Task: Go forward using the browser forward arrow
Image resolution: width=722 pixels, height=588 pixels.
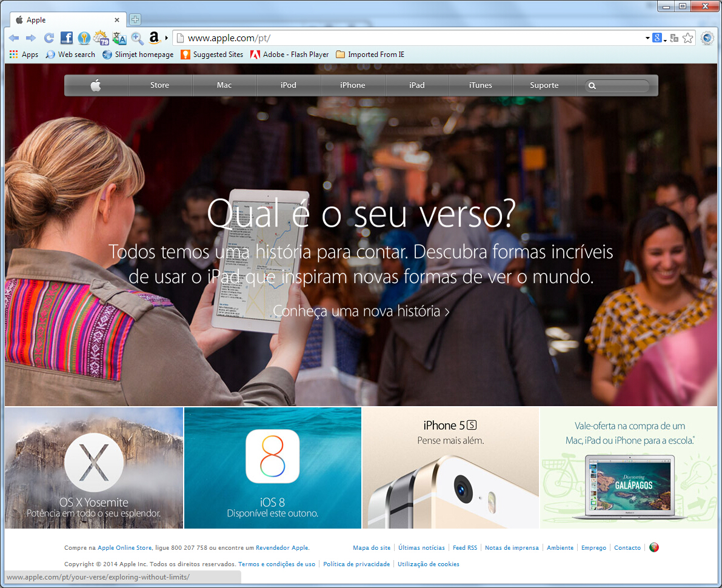Action: tap(31, 38)
